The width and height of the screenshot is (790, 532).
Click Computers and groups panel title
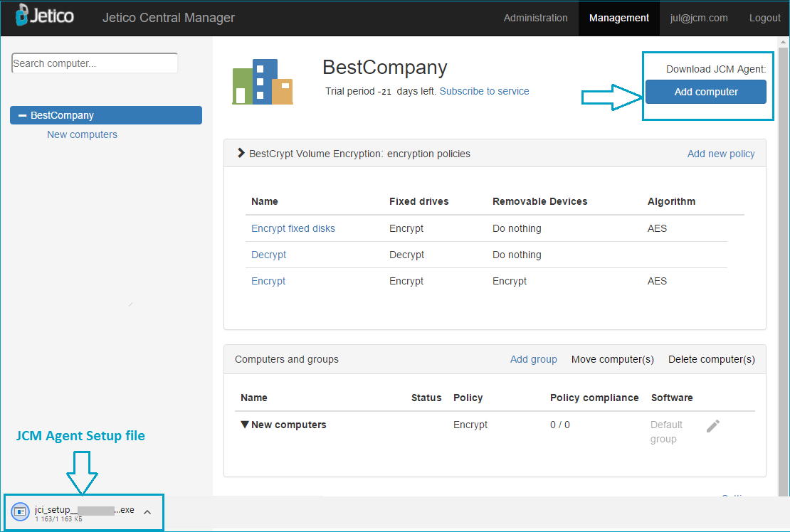click(x=287, y=359)
